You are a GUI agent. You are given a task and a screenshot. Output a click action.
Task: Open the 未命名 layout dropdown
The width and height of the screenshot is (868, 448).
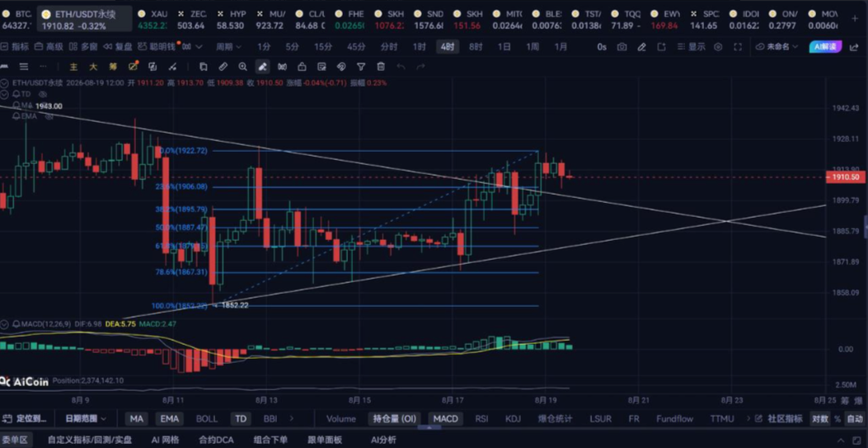click(x=777, y=47)
